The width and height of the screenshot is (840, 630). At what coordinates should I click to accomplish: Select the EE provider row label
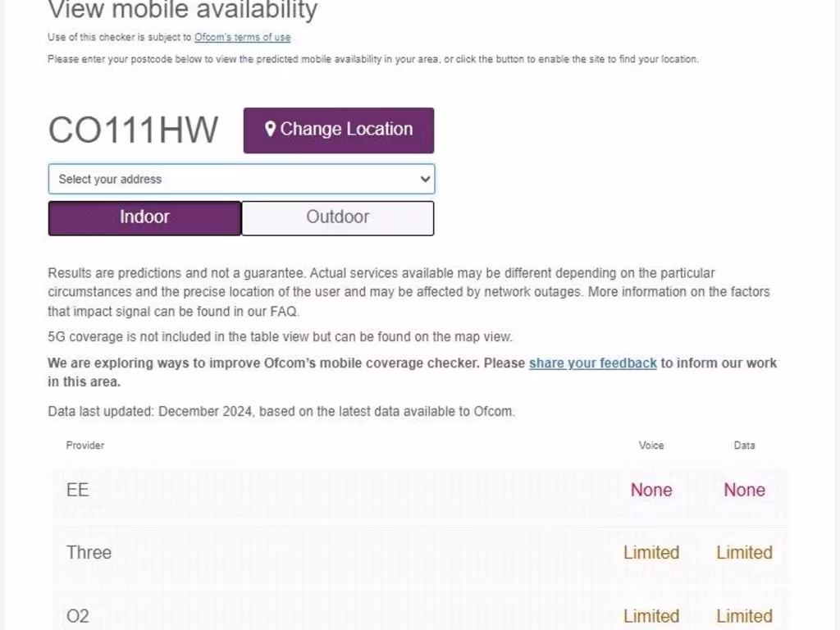pyautogui.click(x=77, y=490)
